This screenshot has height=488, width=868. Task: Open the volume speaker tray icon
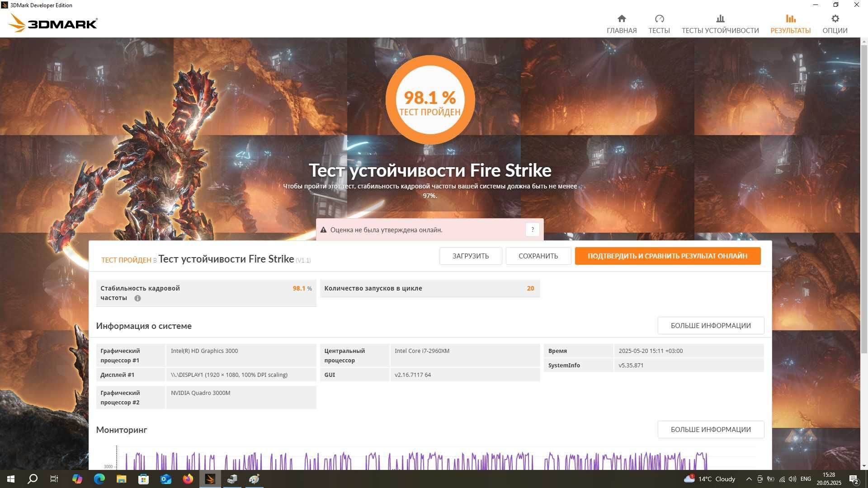point(793,479)
